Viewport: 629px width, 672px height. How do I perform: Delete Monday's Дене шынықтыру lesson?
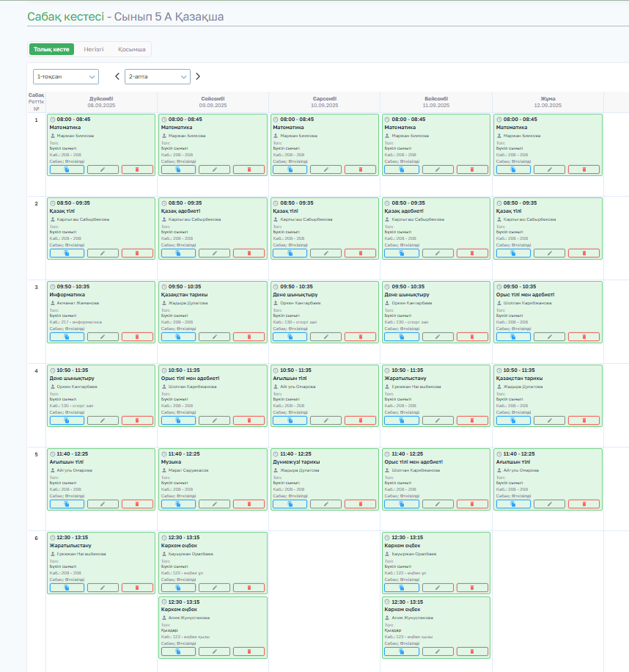point(137,420)
